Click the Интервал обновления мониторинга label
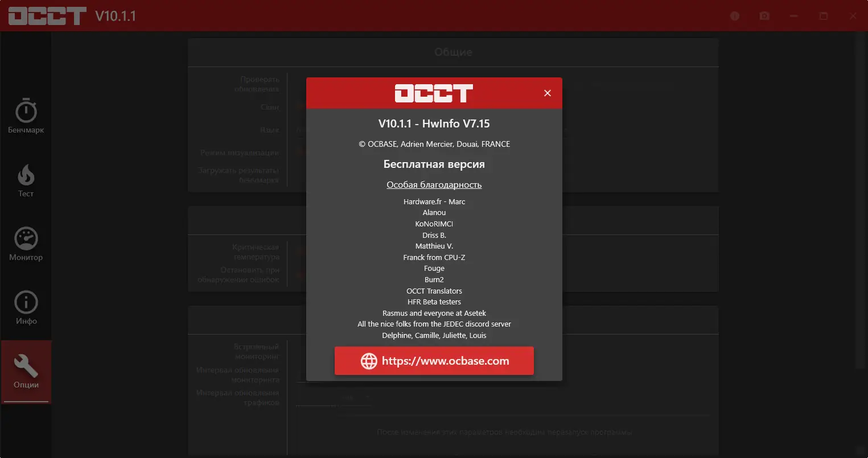 (x=238, y=375)
